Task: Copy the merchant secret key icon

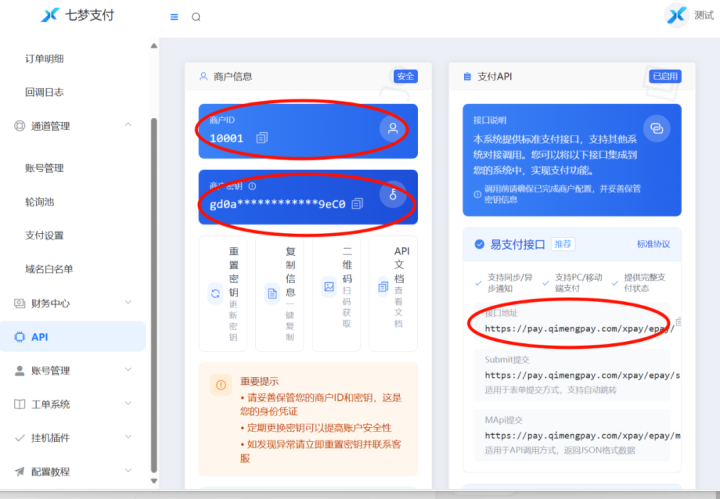Action: tap(357, 203)
